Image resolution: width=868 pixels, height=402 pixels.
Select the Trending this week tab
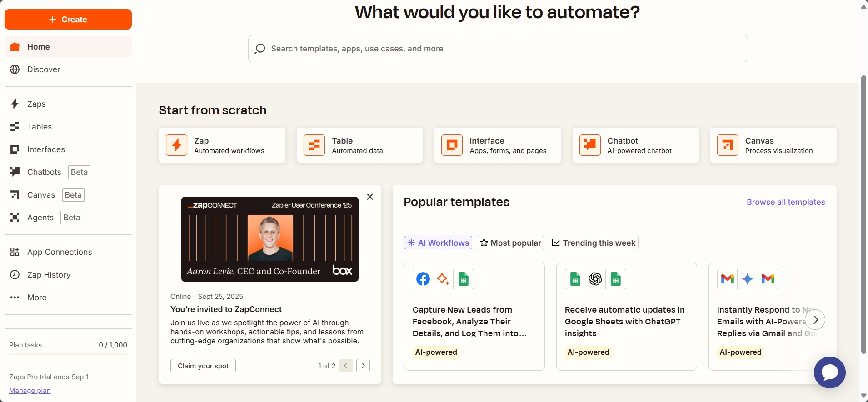click(x=594, y=243)
